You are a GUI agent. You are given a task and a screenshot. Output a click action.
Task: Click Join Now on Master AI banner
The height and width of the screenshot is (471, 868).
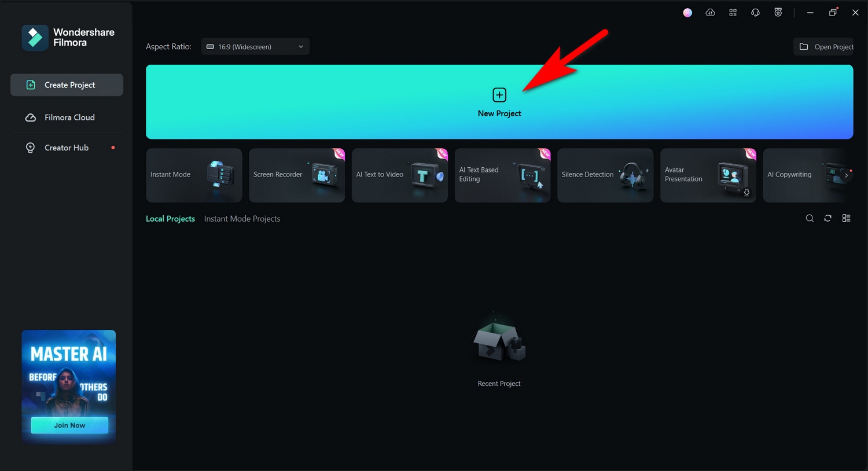[x=69, y=425]
